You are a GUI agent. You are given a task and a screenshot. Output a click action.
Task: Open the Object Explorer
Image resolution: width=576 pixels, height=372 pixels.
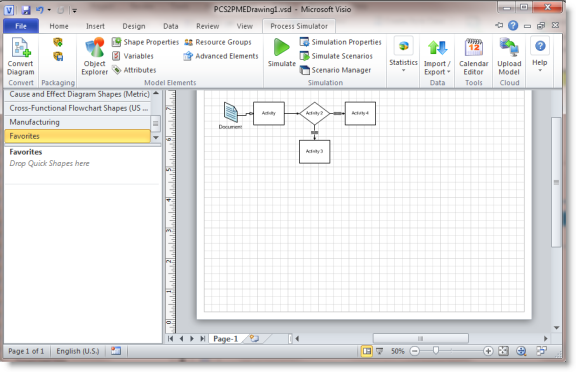click(x=94, y=57)
